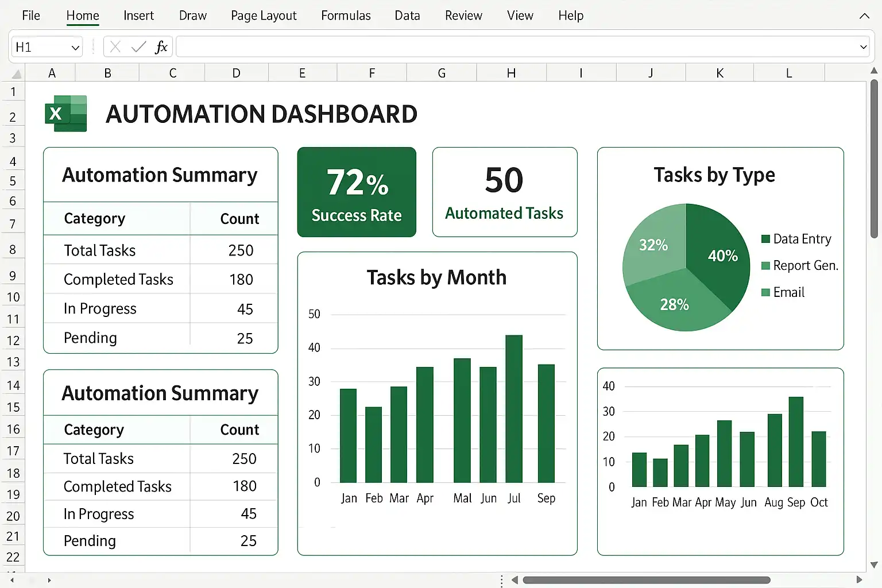
Task: Click the formula bar cancel X icon
Action: 115,47
